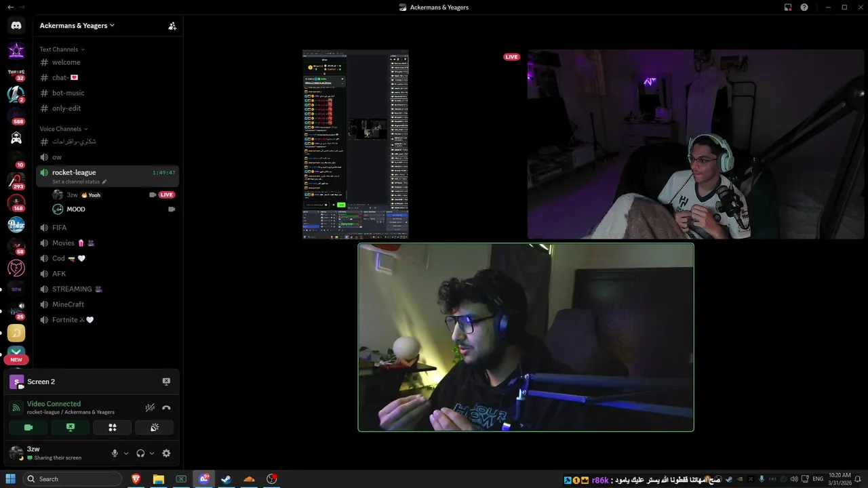
Task: Click Set a channel status link
Action: click(x=79, y=182)
